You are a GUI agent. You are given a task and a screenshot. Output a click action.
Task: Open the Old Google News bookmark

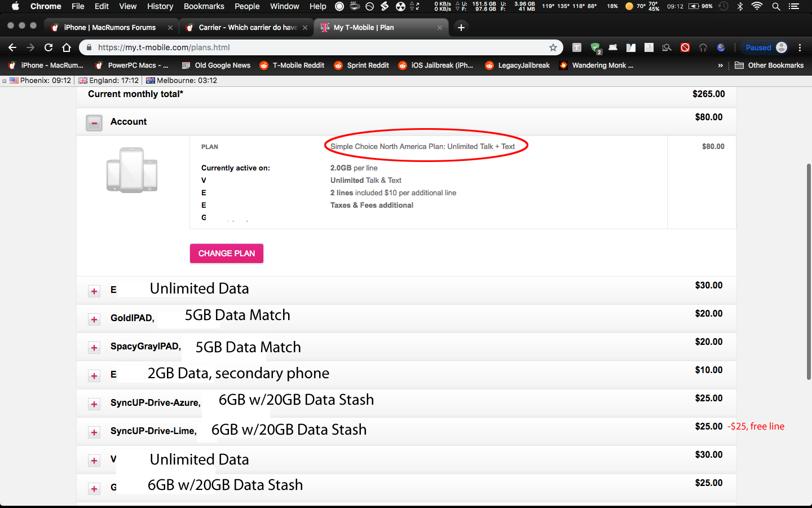(x=216, y=65)
